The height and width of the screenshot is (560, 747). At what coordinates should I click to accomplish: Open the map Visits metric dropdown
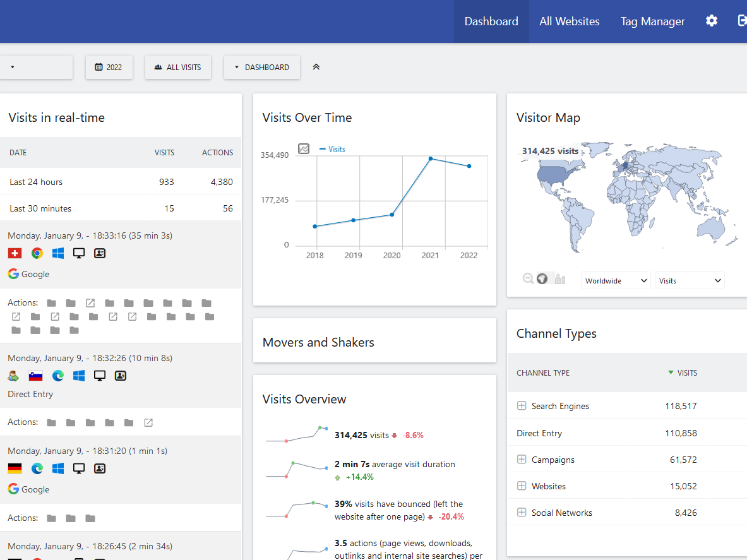(x=690, y=281)
